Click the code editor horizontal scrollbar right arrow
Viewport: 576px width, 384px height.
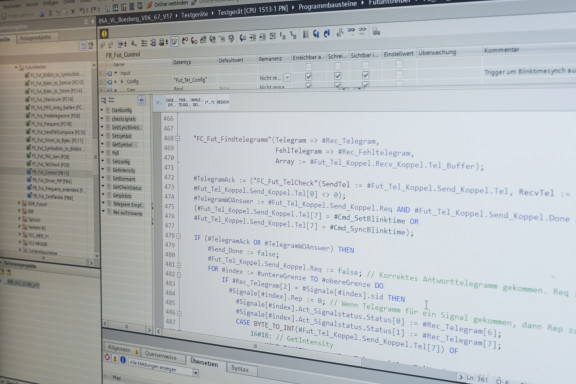tap(461, 377)
